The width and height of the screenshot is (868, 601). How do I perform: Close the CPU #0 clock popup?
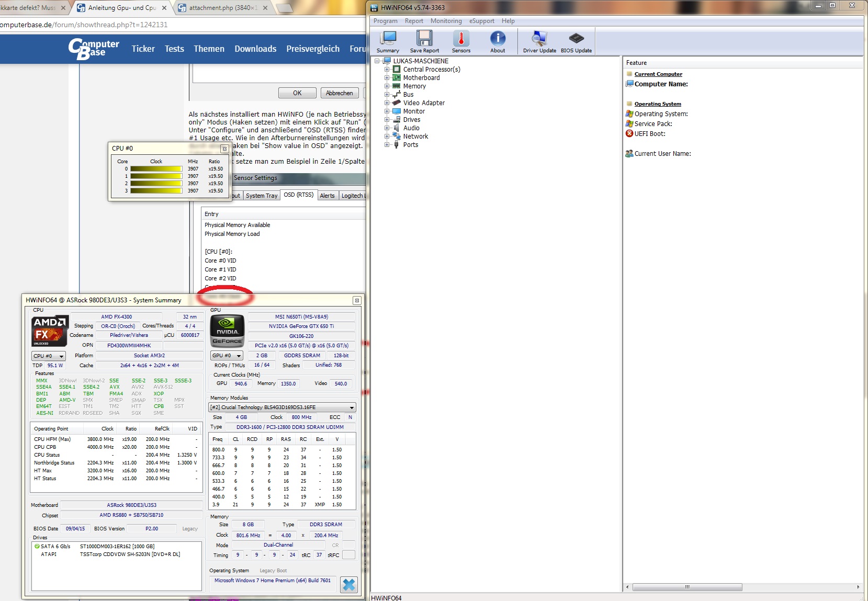tap(224, 149)
